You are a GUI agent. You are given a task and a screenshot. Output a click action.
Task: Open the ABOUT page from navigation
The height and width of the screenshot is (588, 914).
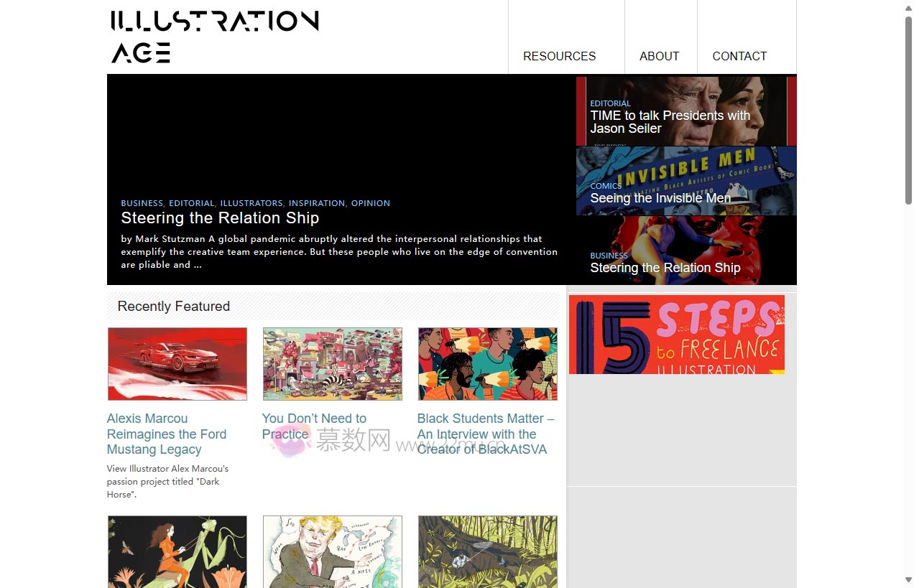point(659,56)
